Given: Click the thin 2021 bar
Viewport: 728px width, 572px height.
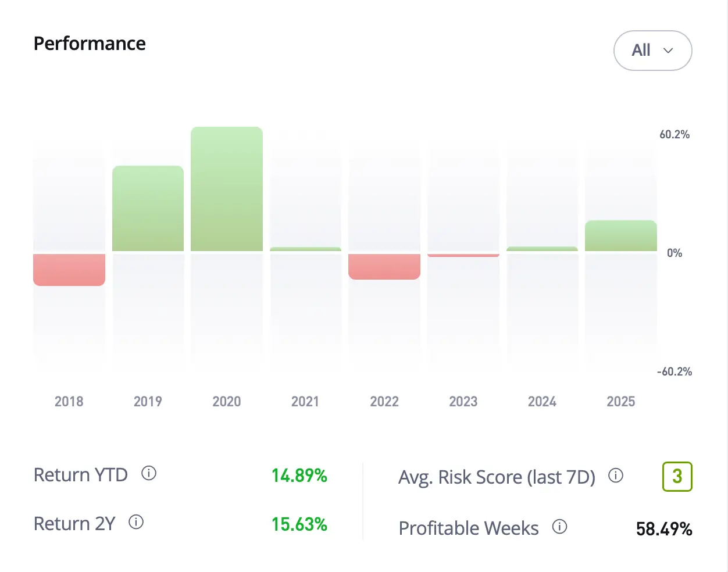Looking at the screenshot, I should point(305,249).
